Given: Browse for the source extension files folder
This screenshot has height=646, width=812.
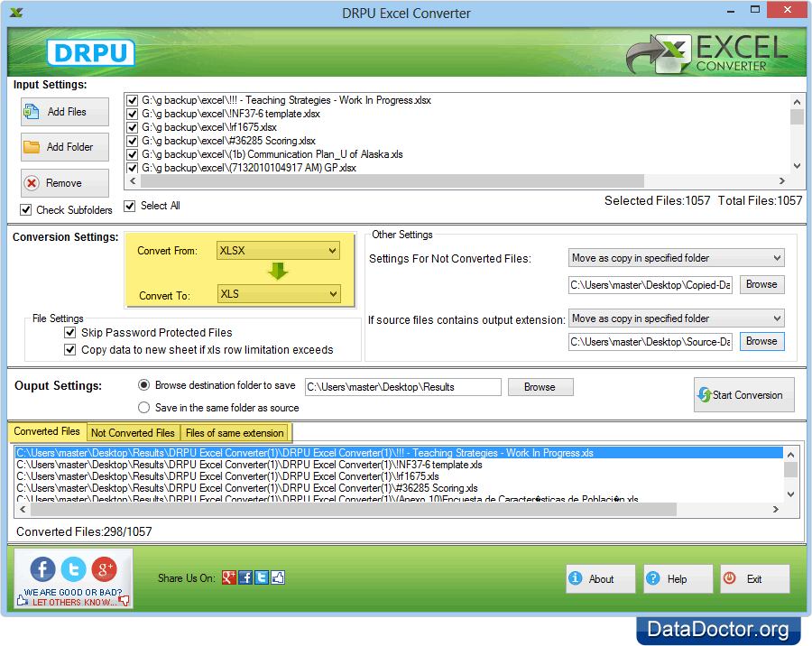Looking at the screenshot, I should 761,341.
